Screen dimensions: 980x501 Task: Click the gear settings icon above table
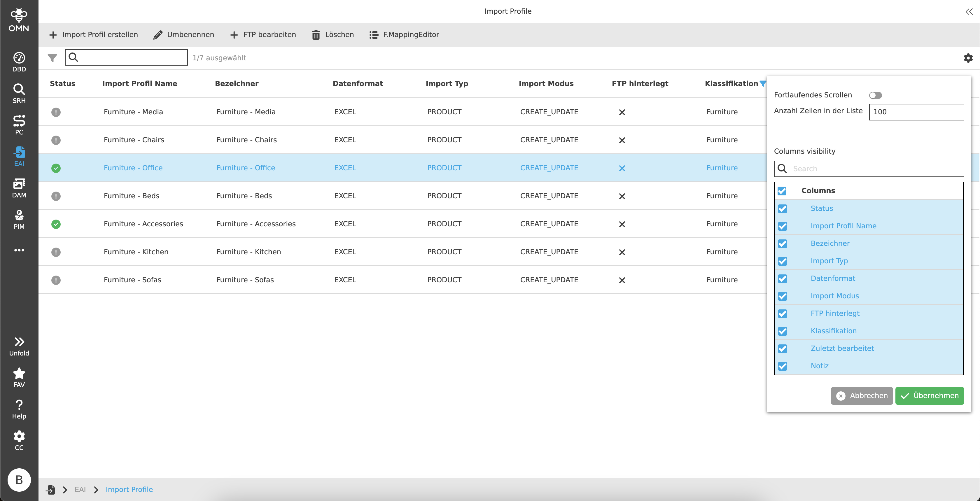968,58
